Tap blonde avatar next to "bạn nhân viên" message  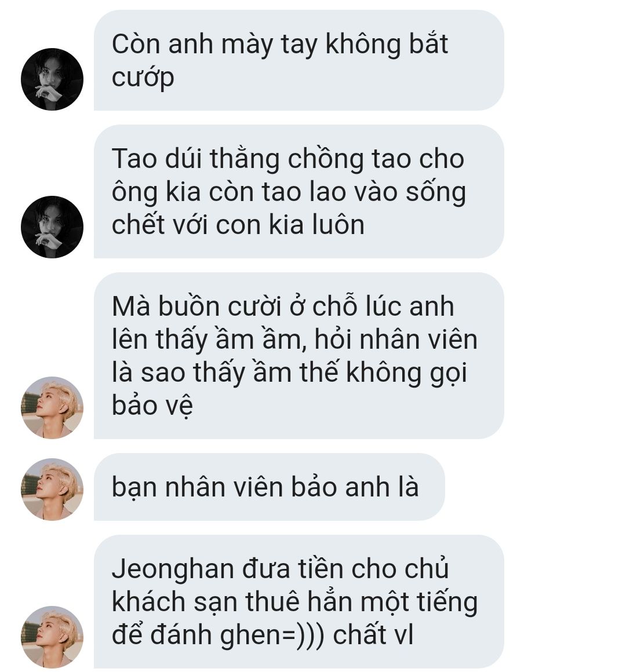(52, 490)
